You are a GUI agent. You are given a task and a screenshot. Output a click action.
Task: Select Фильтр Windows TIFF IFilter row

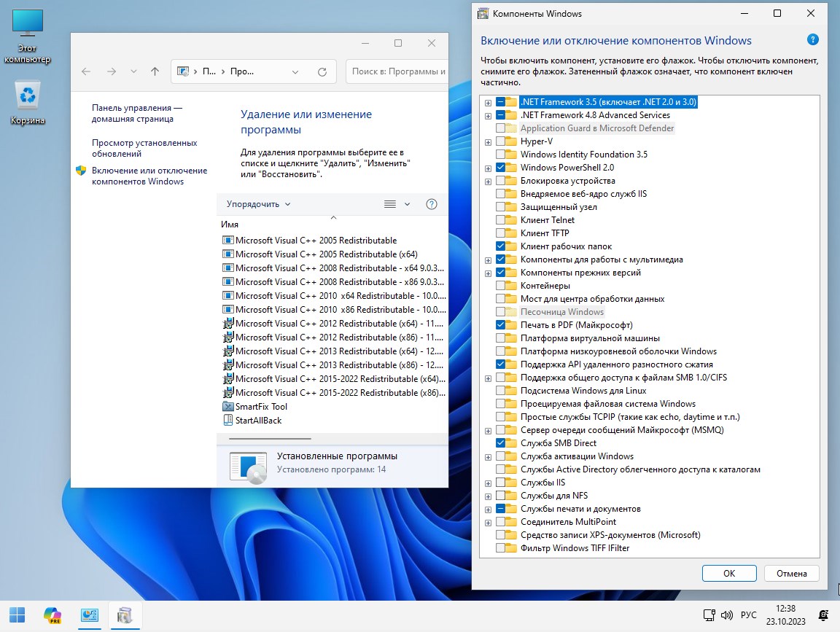tap(575, 548)
